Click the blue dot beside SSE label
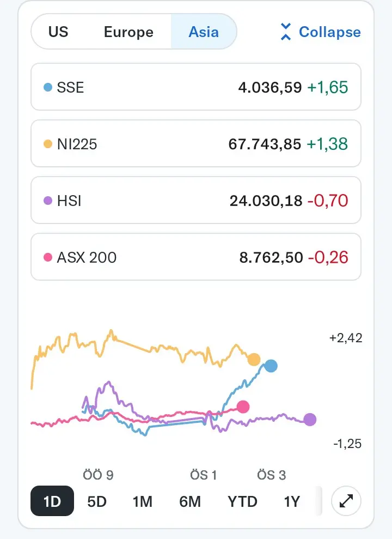 [x=48, y=87]
